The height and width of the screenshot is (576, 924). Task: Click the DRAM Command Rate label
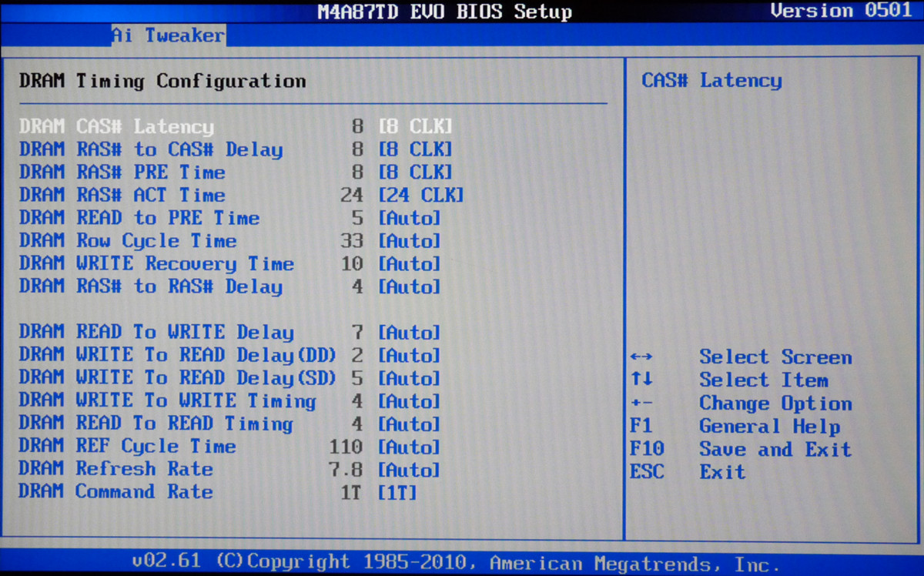(x=116, y=492)
